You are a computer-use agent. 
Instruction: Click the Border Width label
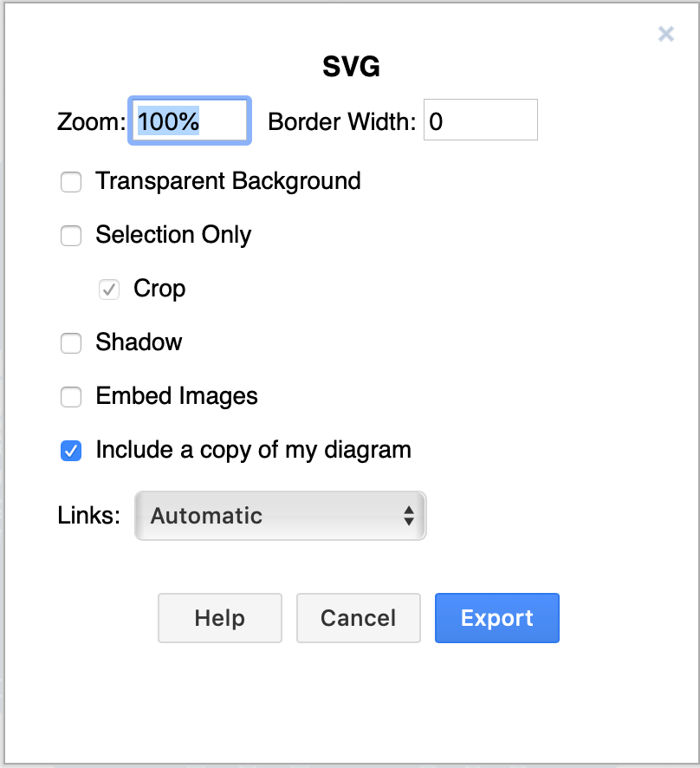pyautogui.click(x=341, y=121)
